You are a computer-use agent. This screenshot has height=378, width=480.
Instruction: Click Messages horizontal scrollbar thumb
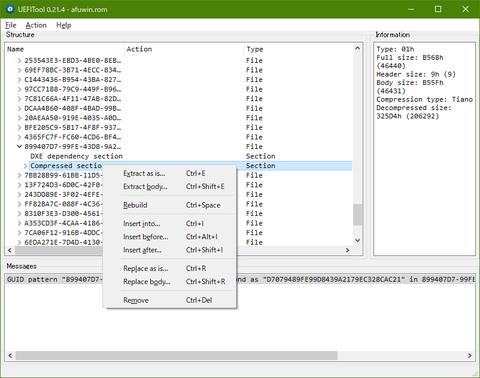click(x=176, y=356)
